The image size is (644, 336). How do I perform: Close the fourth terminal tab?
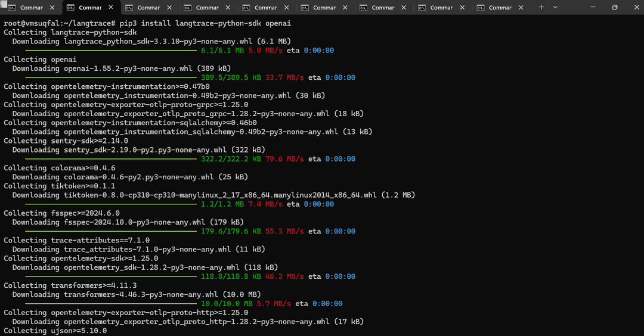coord(228,8)
